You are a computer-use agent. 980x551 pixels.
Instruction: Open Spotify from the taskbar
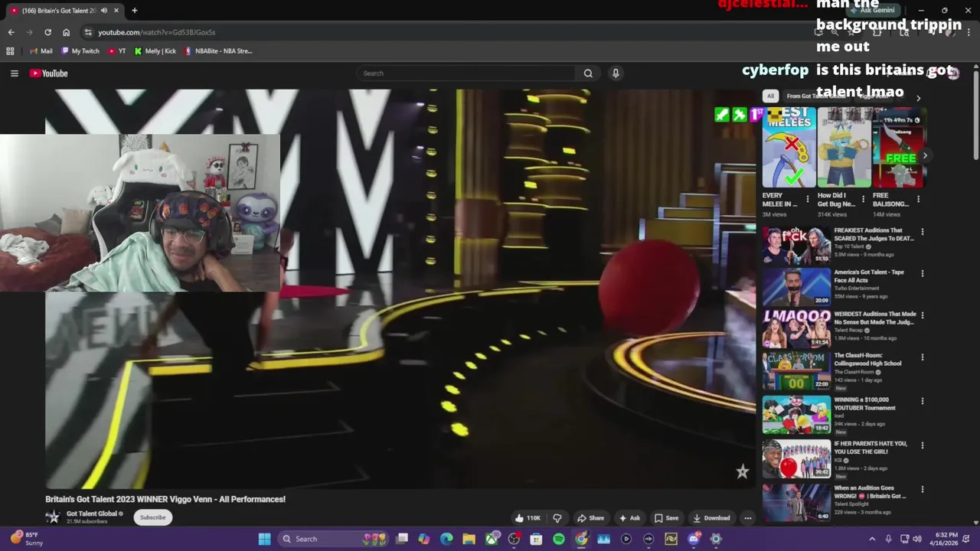pyautogui.click(x=559, y=539)
